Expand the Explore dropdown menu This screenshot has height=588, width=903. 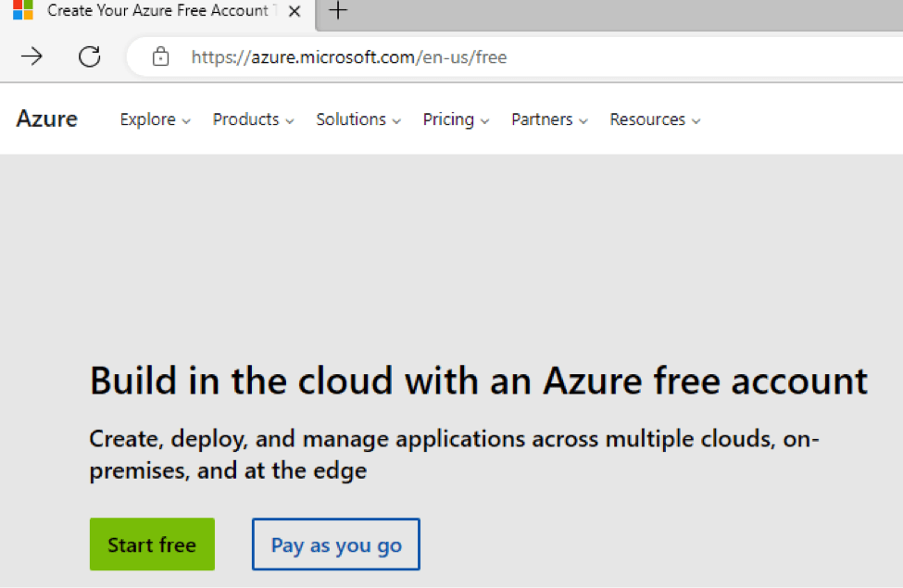point(155,119)
